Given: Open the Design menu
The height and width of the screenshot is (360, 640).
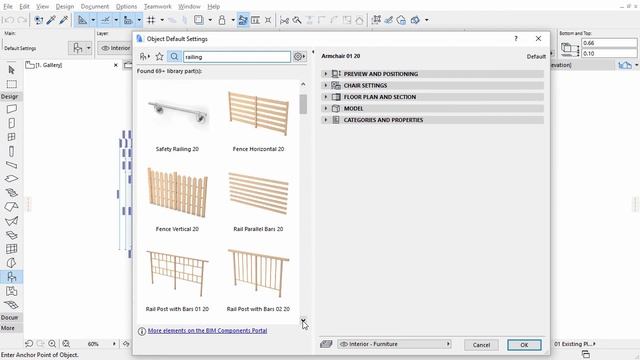Looking at the screenshot, I should point(65,7).
